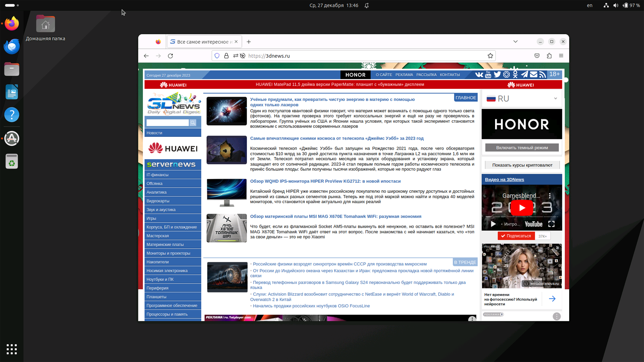Open the Extensions puzzle icon

(x=549, y=56)
